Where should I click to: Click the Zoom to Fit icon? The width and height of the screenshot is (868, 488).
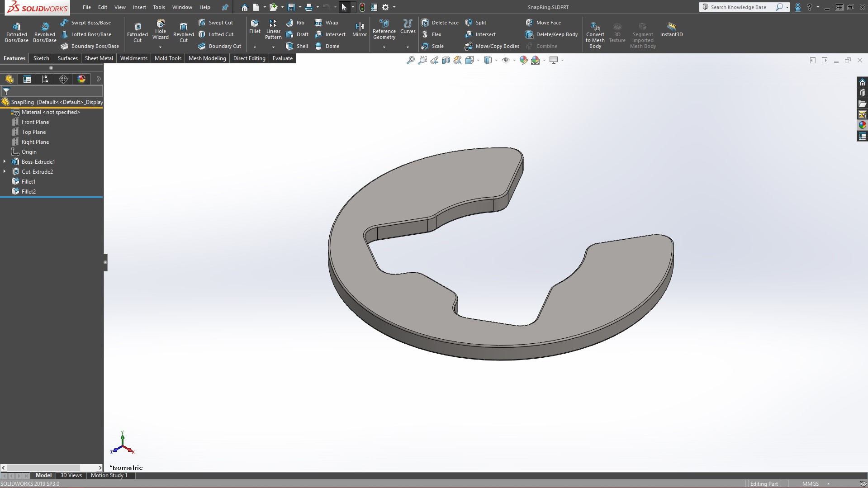pyautogui.click(x=410, y=60)
